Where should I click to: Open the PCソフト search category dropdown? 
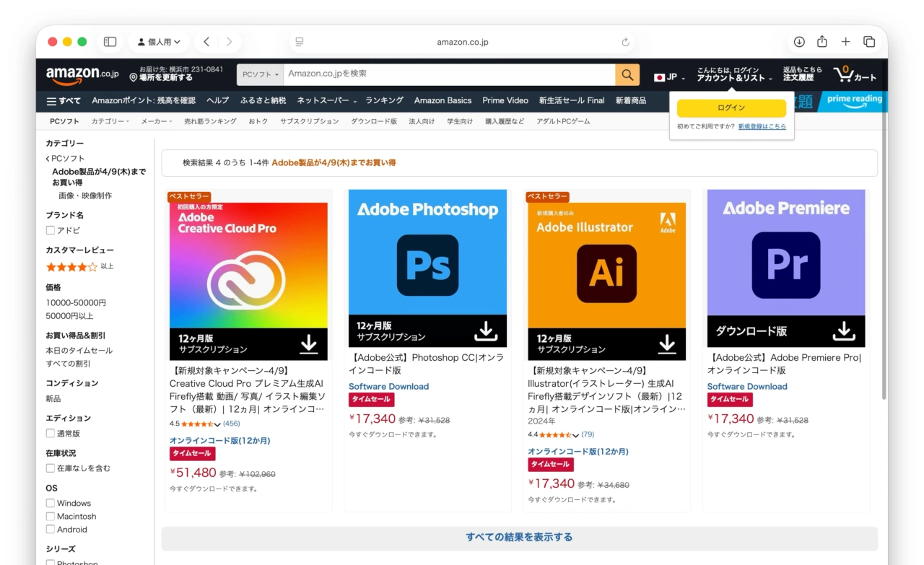[x=259, y=74]
